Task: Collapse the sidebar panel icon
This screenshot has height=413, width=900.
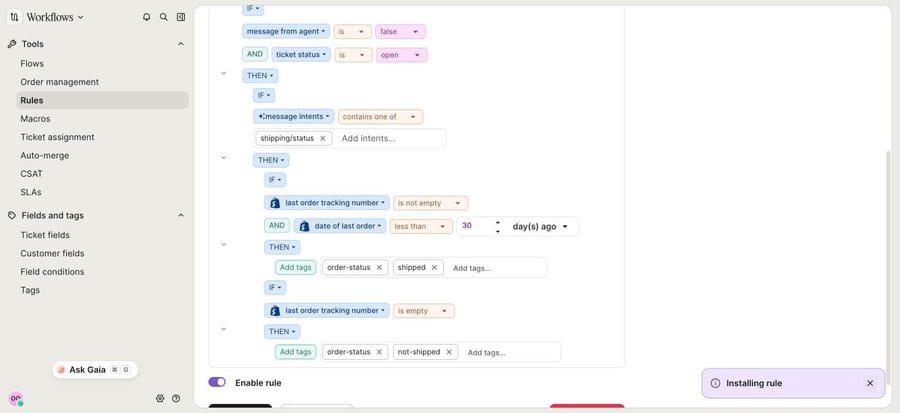Action: point(181,17)
